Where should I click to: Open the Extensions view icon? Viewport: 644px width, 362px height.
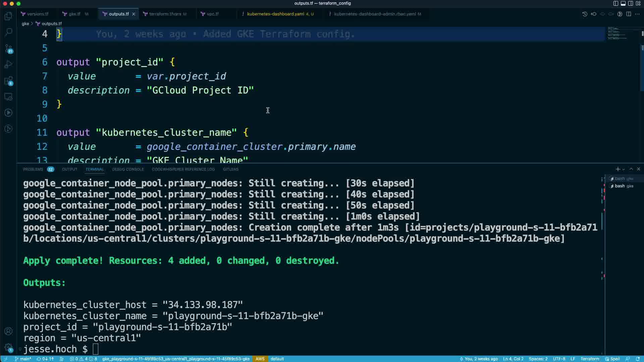coord(8,80)
